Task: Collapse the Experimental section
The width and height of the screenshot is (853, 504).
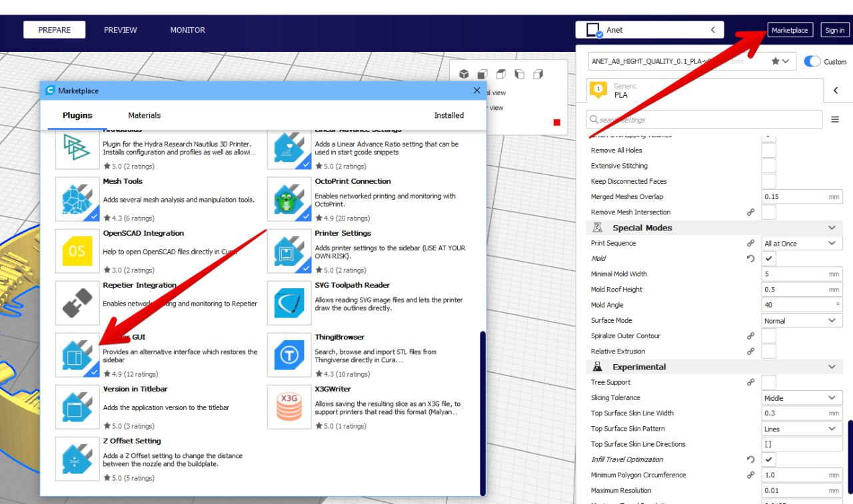Action: pos(832,367)
